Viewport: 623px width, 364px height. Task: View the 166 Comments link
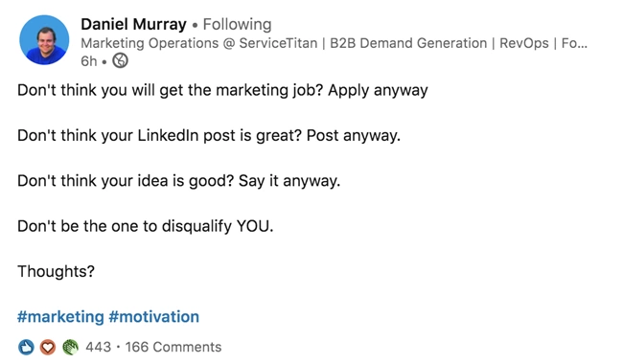click(x=173, y=347)
